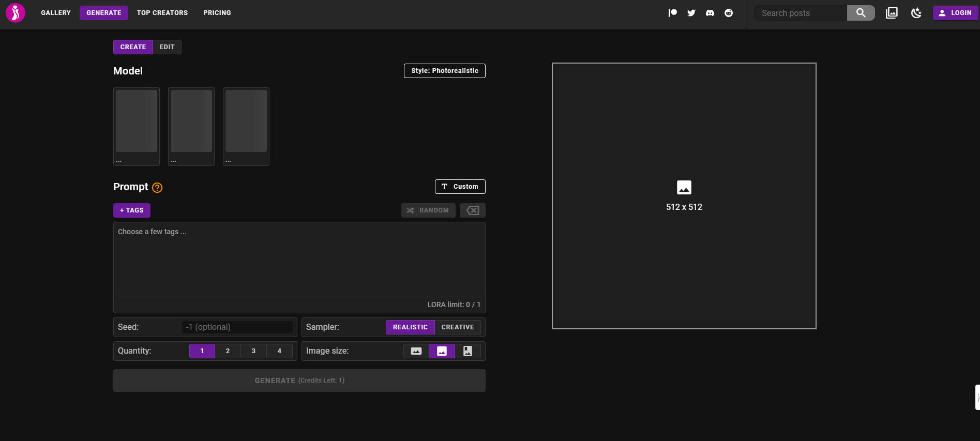Viewport: 980px width, 441px height.
Task: Select the second model thumbnail
Action: [x=191, y=127]
